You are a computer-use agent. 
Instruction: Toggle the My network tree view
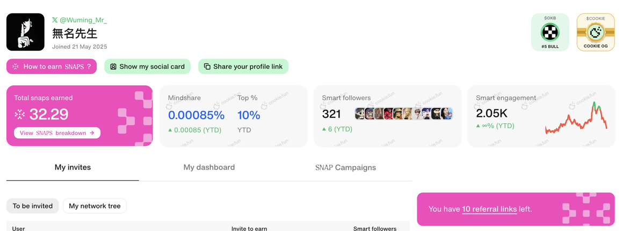tap(95, 206)
